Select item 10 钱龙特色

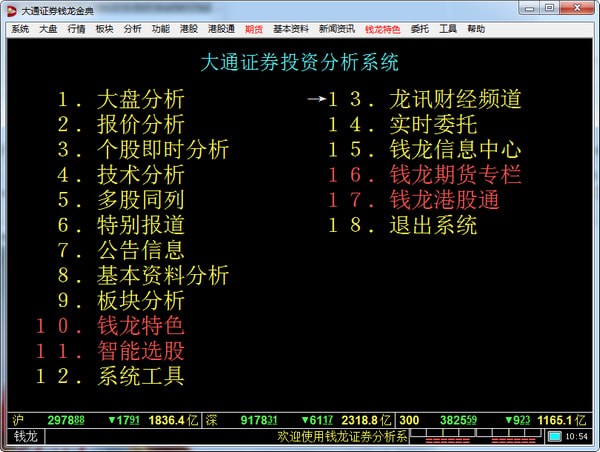coord(110,326)
